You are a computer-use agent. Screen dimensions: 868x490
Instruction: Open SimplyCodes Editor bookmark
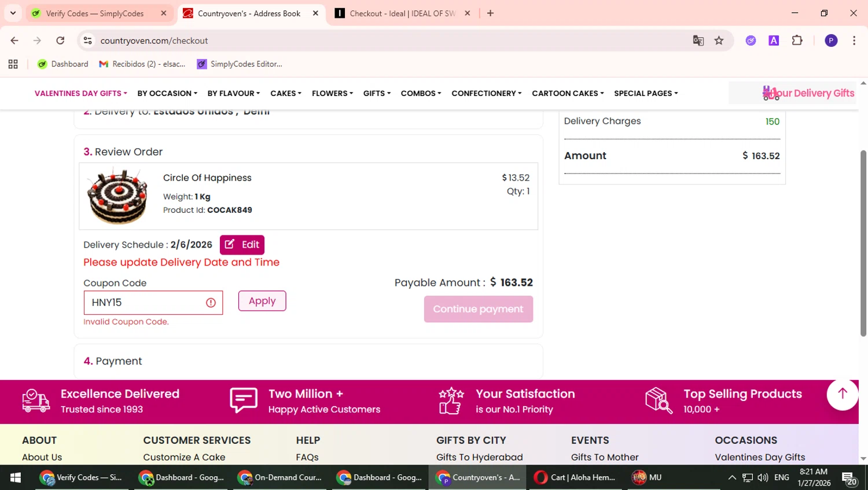(240, 64)
